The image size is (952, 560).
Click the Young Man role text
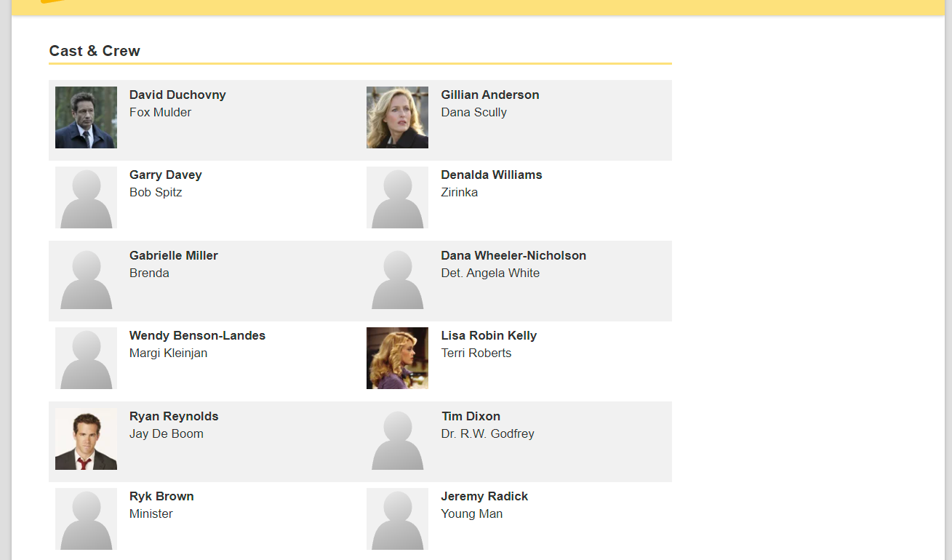[471, 513]
